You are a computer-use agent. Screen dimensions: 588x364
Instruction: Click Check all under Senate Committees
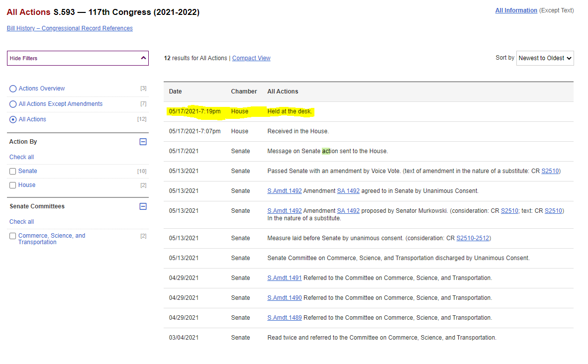tap(21, 222)
